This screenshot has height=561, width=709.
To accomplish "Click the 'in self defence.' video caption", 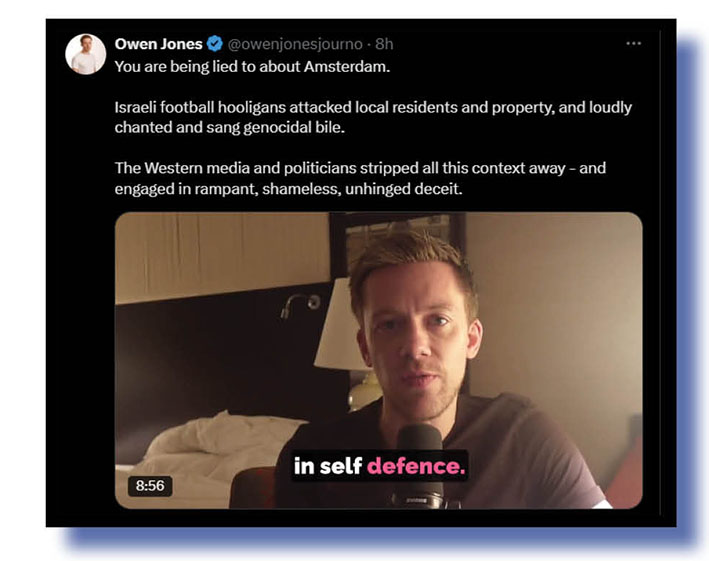I will (379, 466).
